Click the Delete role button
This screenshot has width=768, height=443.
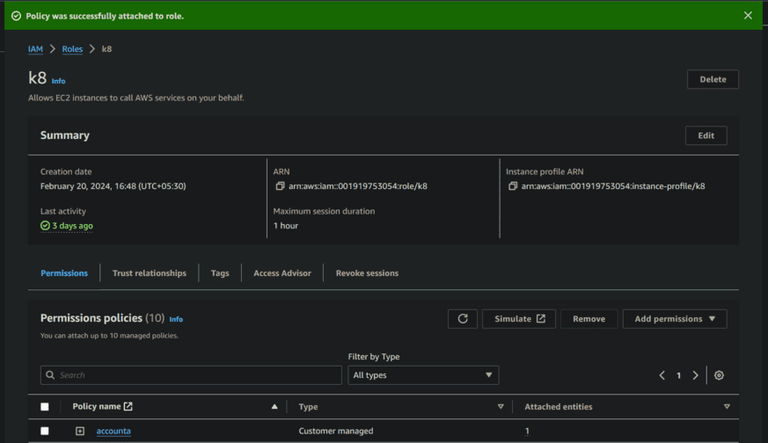[x=713, y=79]
